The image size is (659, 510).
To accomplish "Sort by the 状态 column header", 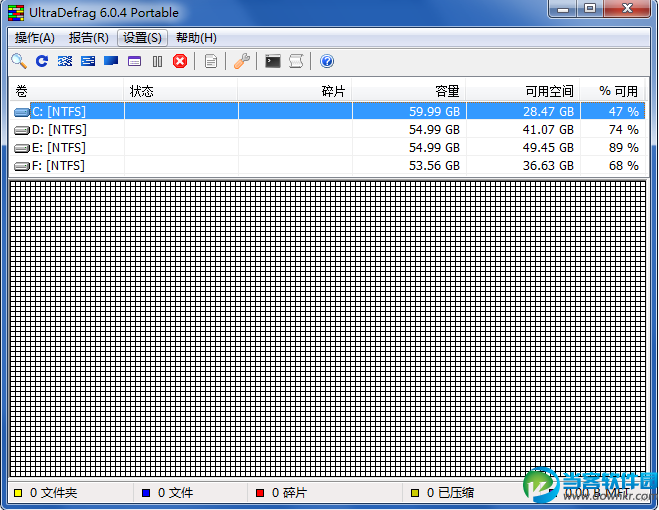I will 181,90.
